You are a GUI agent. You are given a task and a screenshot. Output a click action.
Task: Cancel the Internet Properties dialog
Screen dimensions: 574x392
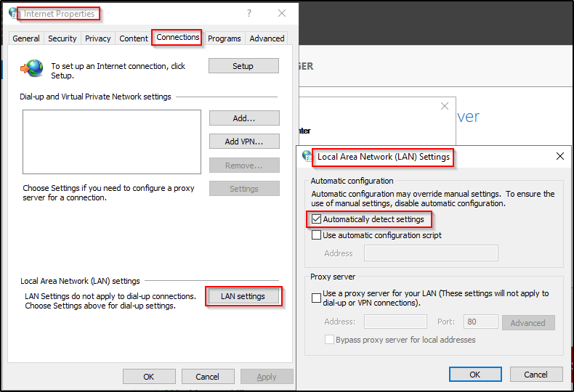[x=207, y=377]
